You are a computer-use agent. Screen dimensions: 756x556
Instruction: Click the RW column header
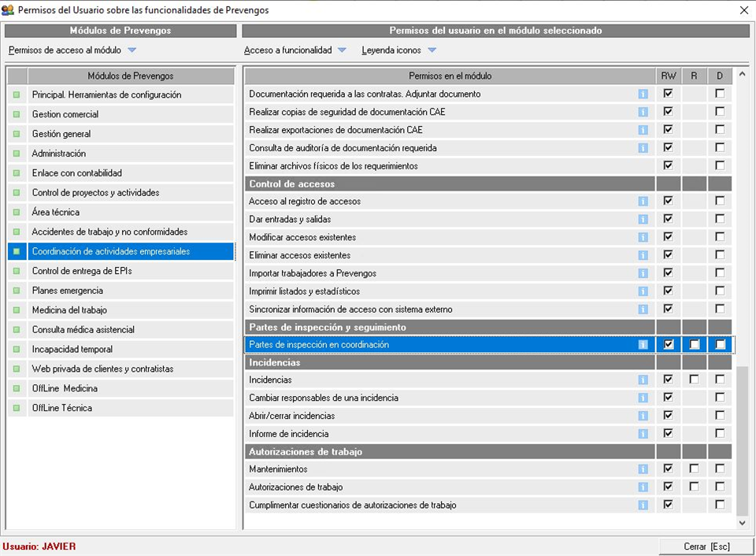[x=668, y=76]
